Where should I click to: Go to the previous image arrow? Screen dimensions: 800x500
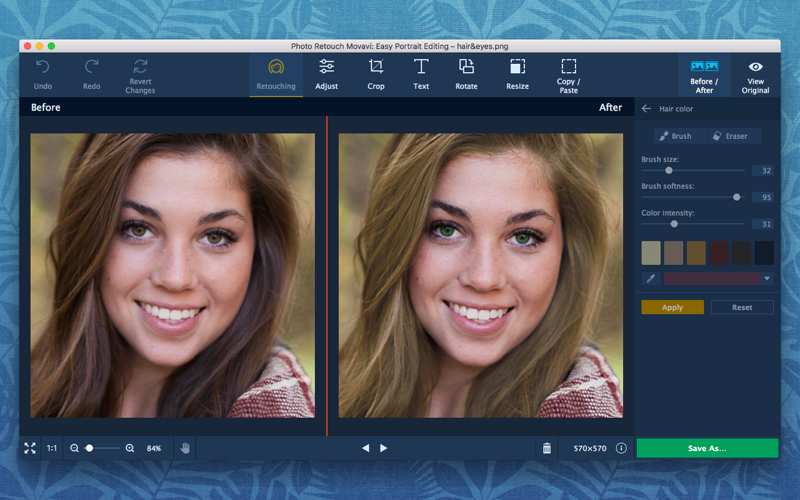[365, 448]
